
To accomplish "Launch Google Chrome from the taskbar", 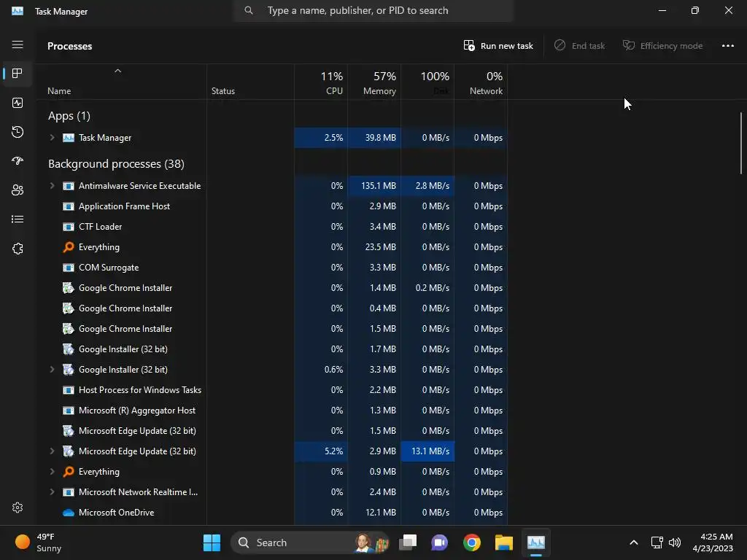I will coord(472,542).
